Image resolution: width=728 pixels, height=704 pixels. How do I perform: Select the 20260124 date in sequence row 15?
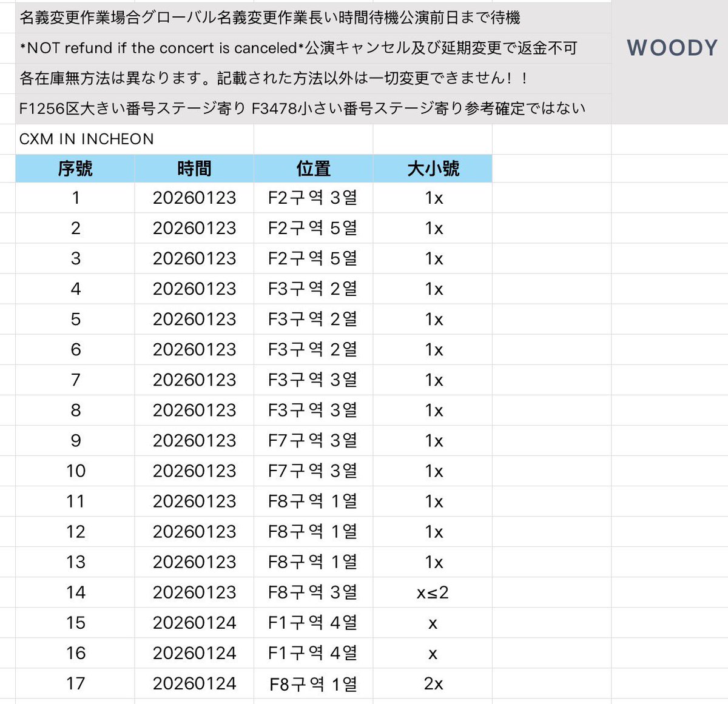(194, 622)
